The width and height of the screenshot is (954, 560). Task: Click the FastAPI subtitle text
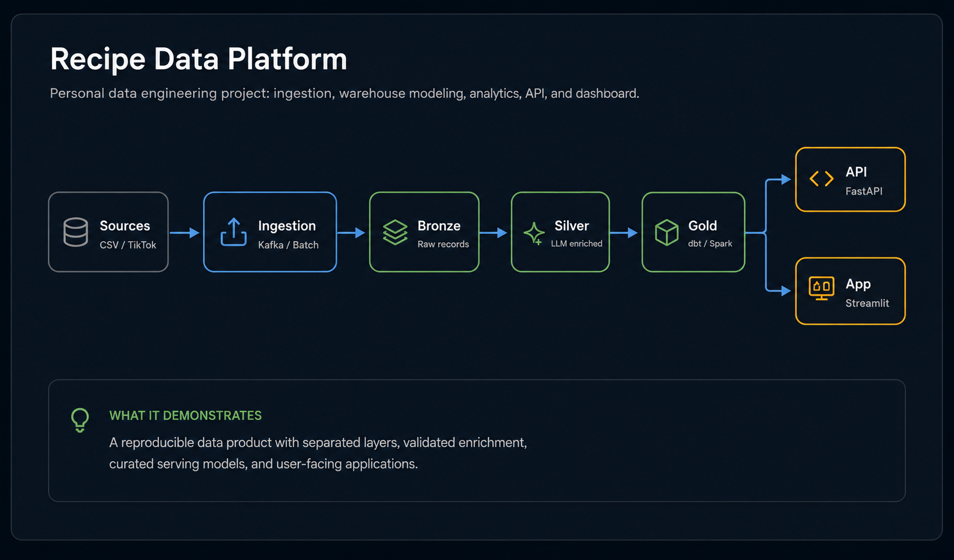(864, 191)
